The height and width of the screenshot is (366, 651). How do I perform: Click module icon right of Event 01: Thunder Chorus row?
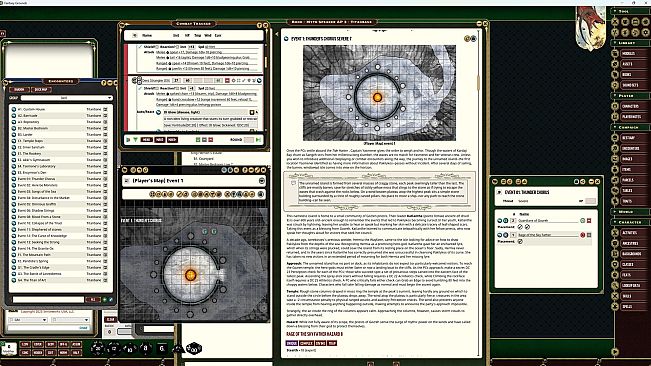click(x=105, y=179)
